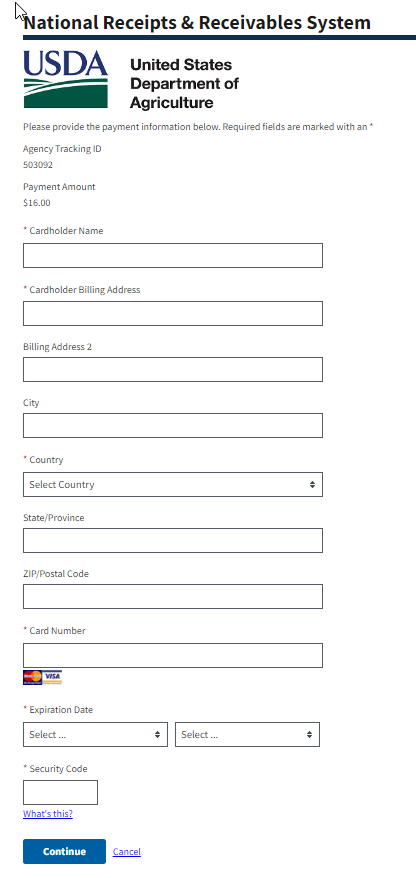416x878 pixels.
Task: Focus the Card Number field
Action: 173,655
